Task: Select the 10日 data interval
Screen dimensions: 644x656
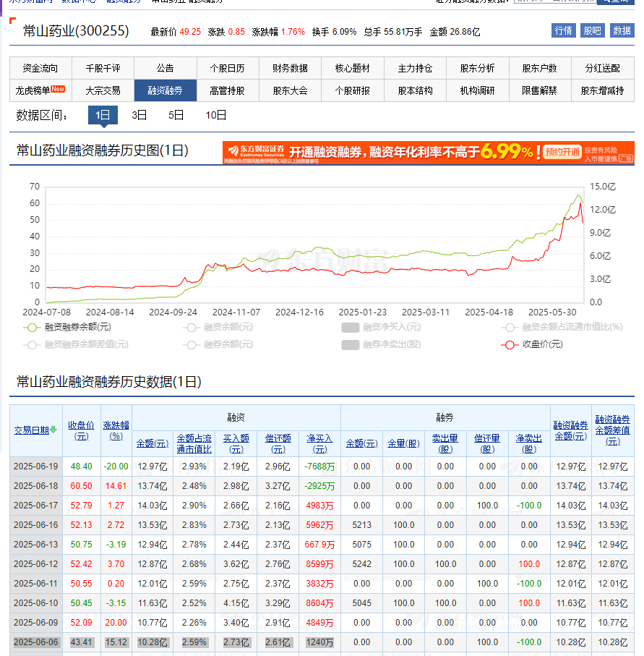Action: coord(216,115)
